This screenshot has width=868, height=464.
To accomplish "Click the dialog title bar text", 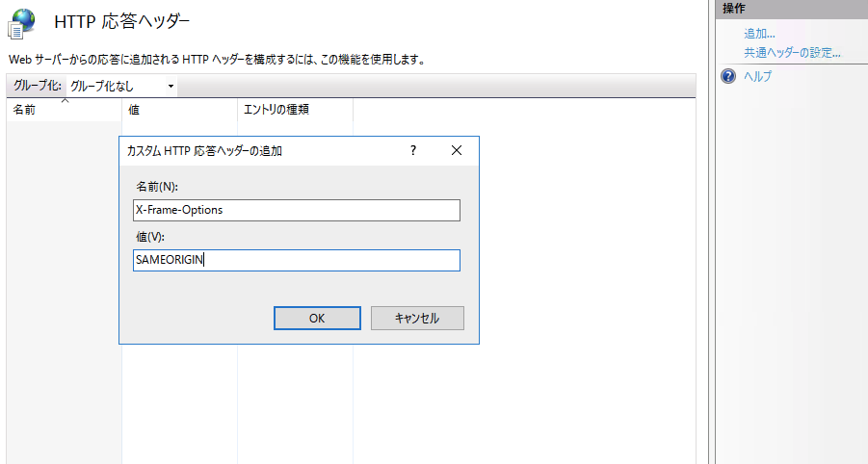I will pyautogui.click(x=204, y=151).
